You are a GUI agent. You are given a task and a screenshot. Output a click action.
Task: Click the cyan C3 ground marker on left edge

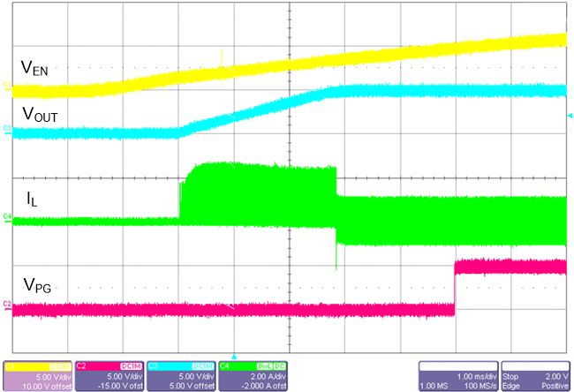tap(5, 130)
